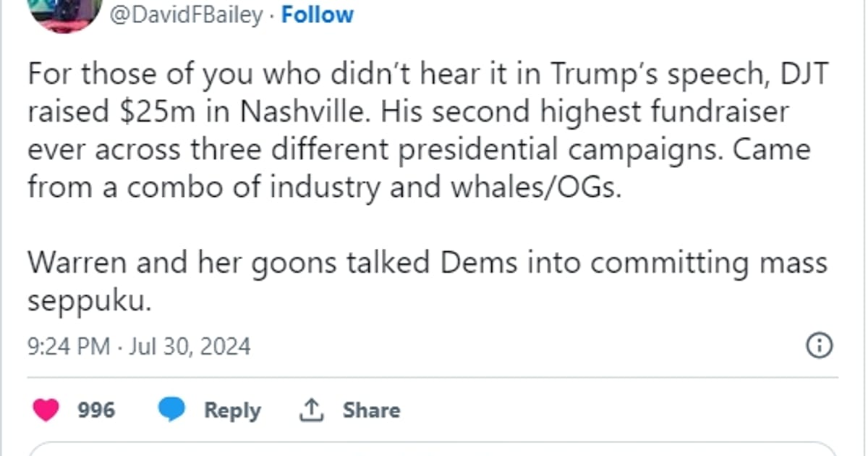The height and width of the screenshot is (456, 868).
Task: Open the 9:24 PM Jul 30, 2024 timestamp
Action: pos(139,346)
